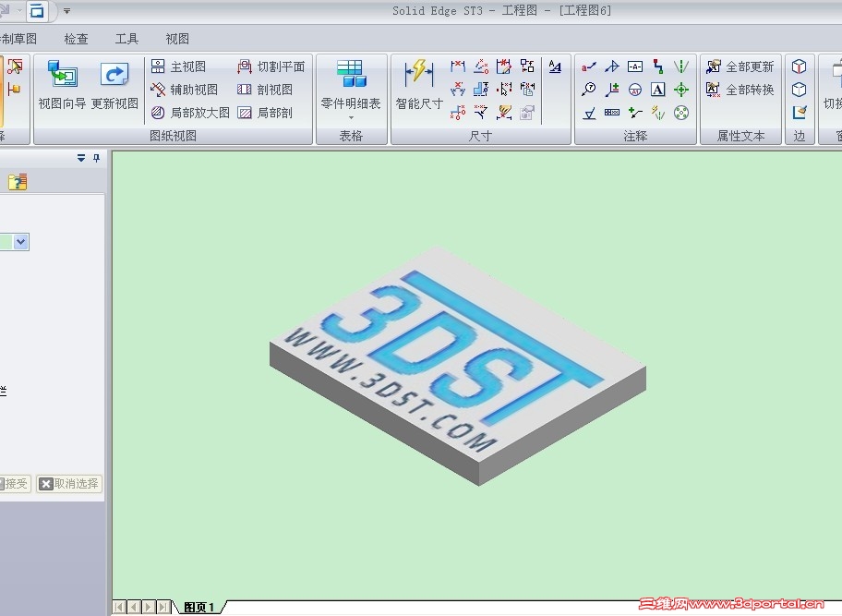Click the dimension edit pencil icon
The height and width of the screenshot is (616, 842).
click(504, 66)
